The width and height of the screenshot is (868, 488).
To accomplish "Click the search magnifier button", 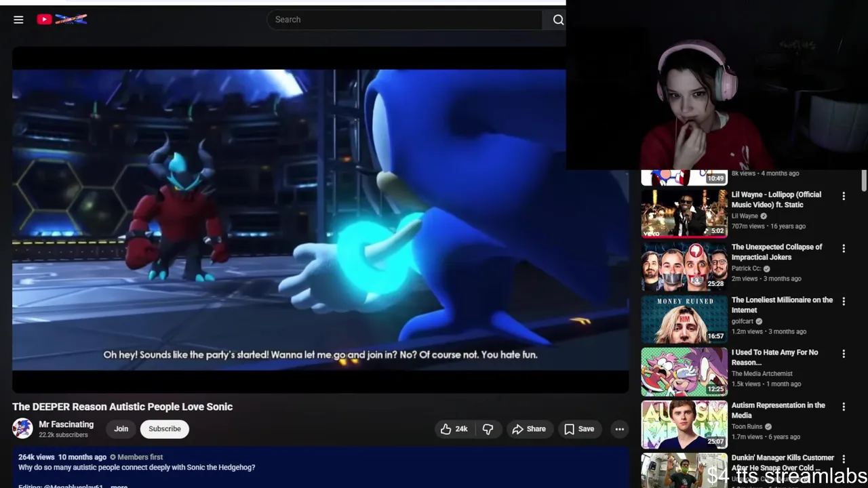I will (558, 20).
